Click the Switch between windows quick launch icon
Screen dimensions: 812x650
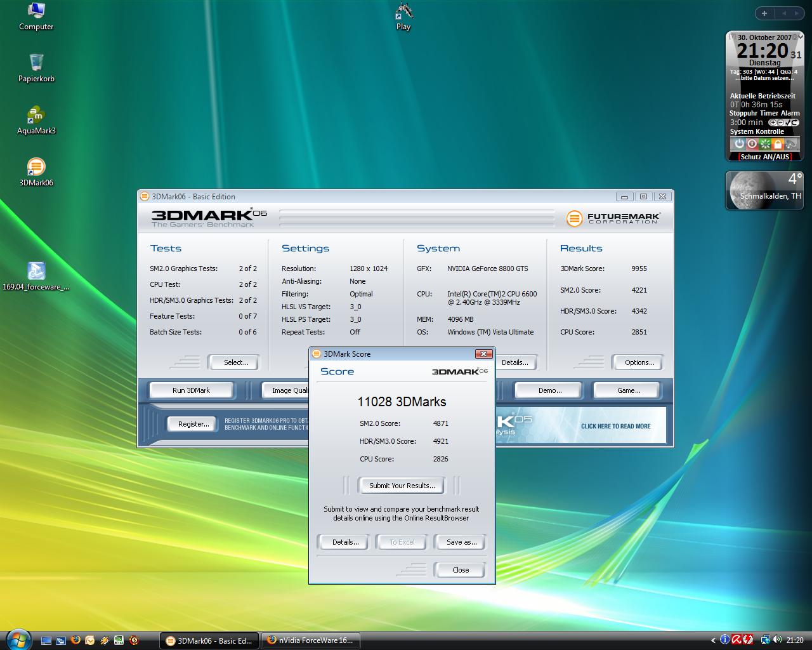point(61,640)
